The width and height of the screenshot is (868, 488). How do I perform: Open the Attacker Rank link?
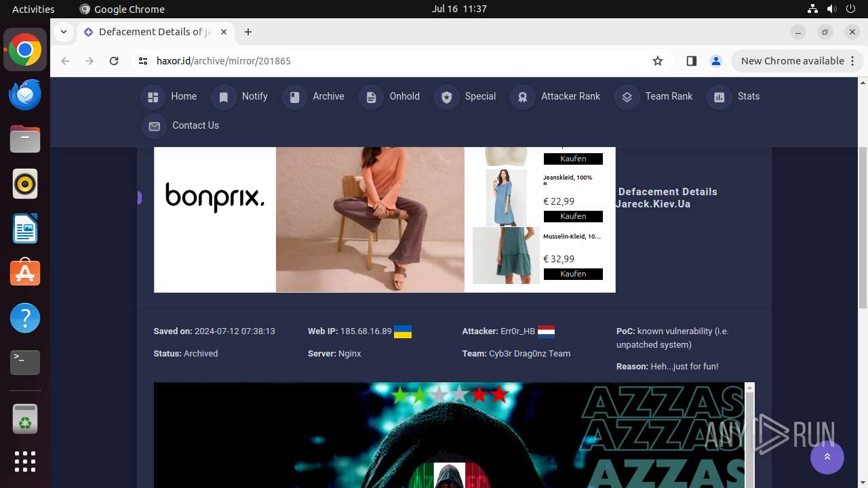570,96
